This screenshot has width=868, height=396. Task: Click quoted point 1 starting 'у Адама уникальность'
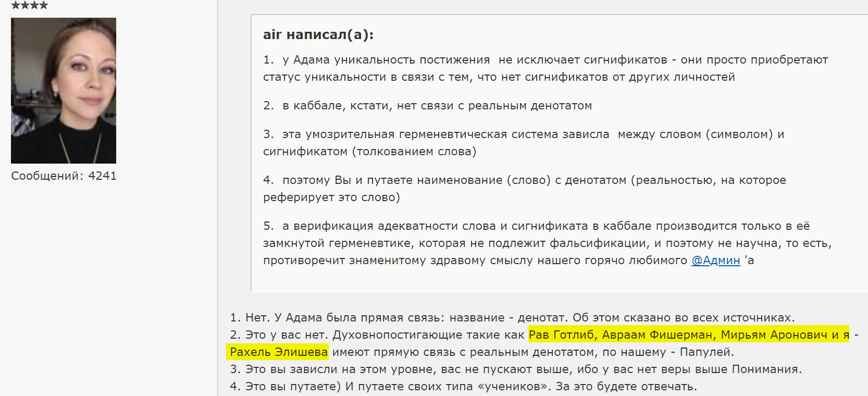coord(545,68)
